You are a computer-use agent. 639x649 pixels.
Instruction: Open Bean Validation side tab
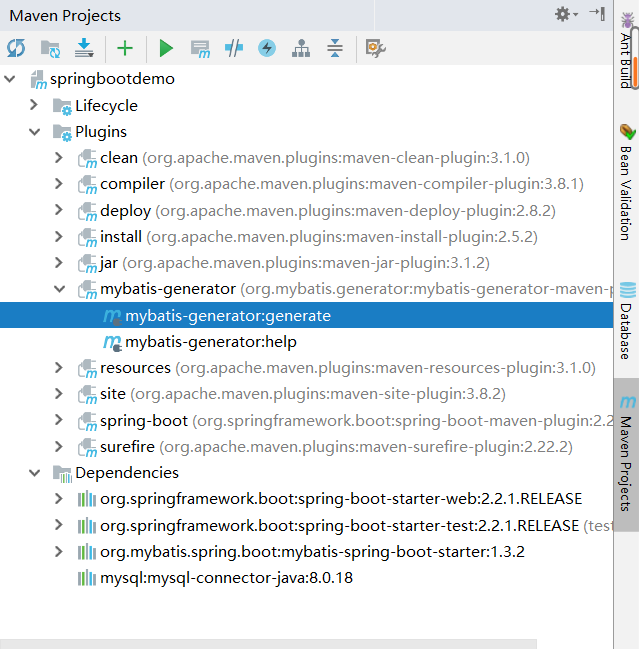(x=626, y=182)
